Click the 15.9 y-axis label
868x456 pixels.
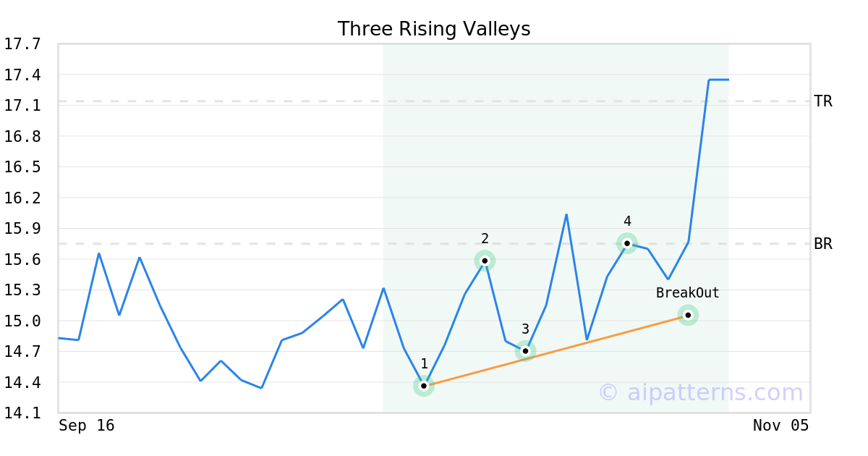coord(22,229)
